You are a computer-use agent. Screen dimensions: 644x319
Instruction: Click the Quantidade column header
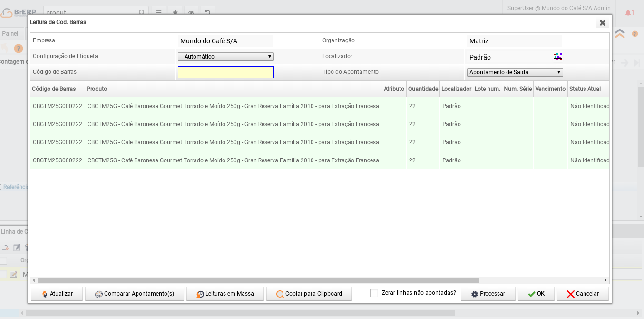tap(423, 89)
